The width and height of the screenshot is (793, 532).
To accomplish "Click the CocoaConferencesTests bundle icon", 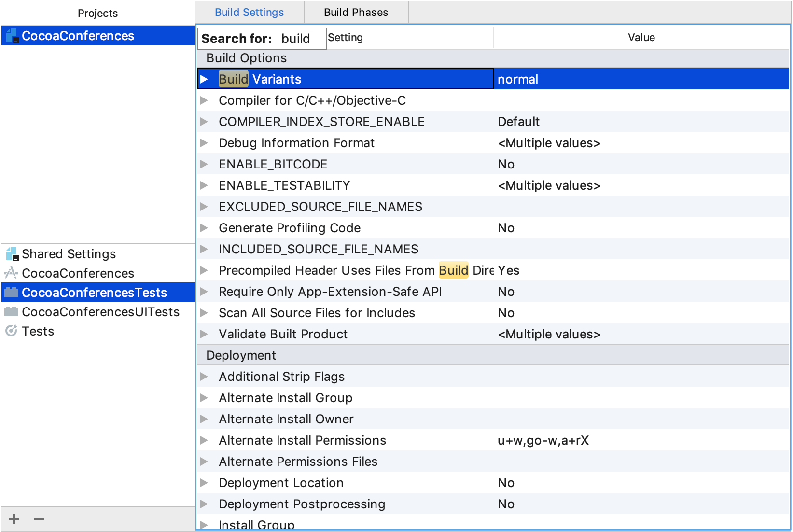I will (12, 292).
